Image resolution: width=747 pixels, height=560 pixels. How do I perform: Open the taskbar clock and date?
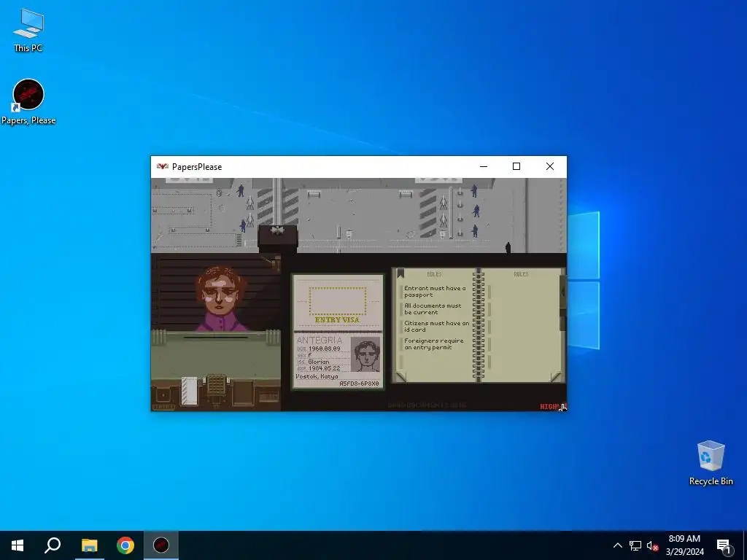tap(684, 545)
